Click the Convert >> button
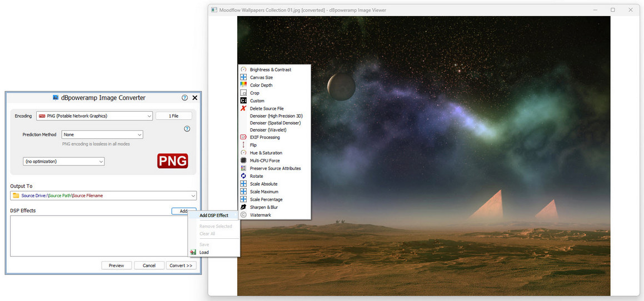The image size is (644, 301). coord(181,265)
